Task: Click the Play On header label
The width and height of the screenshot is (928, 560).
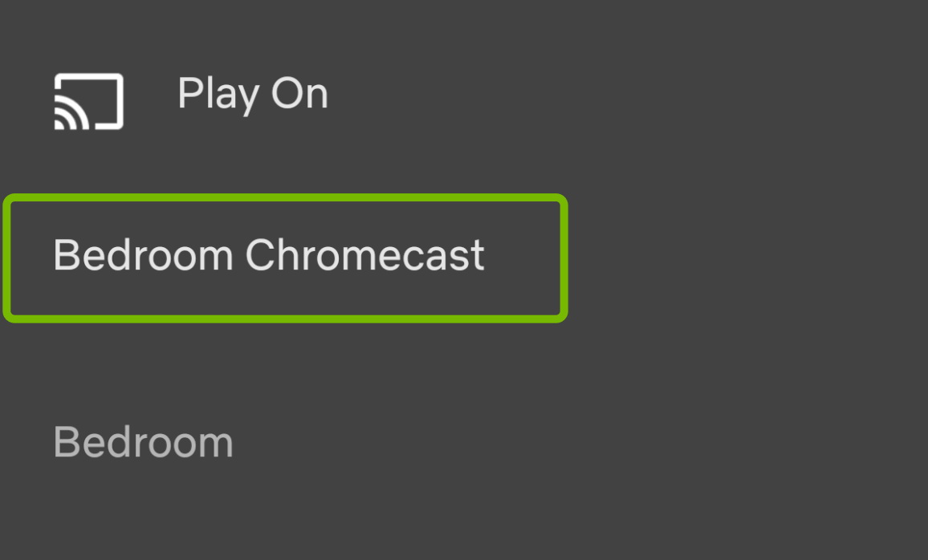Action: 253,94
